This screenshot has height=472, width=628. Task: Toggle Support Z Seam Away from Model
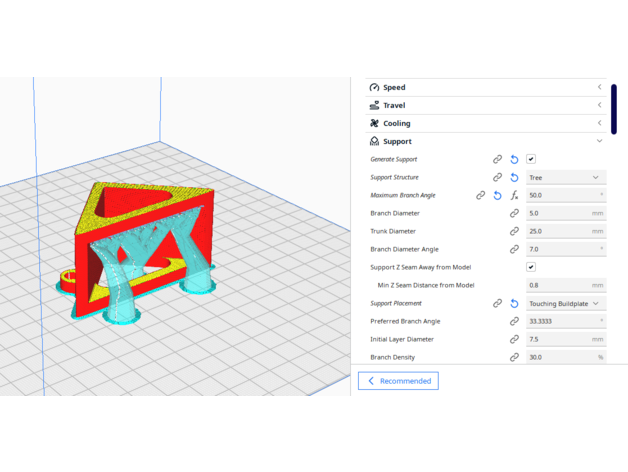click(x=531, y=267)
